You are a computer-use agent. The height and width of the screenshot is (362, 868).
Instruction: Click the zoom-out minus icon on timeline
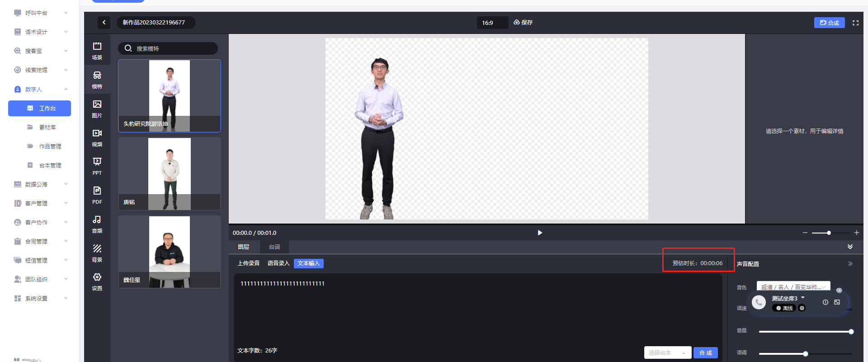point(805,233)
